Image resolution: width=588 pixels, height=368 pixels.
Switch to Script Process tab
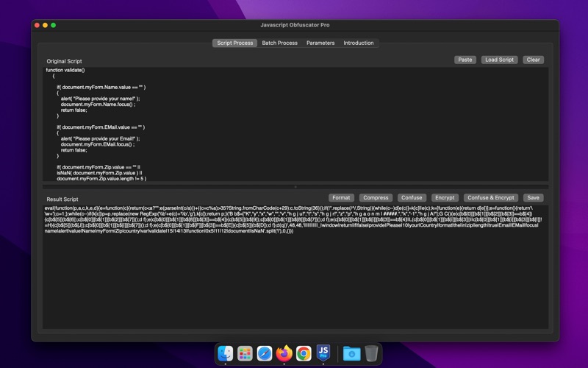[234, 43]
